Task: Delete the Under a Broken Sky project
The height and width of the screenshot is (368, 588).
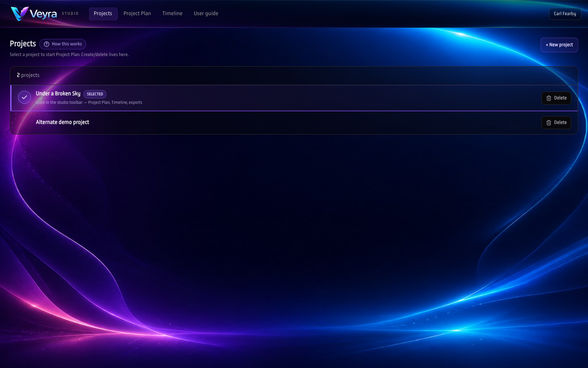Action: coord(556,98)
